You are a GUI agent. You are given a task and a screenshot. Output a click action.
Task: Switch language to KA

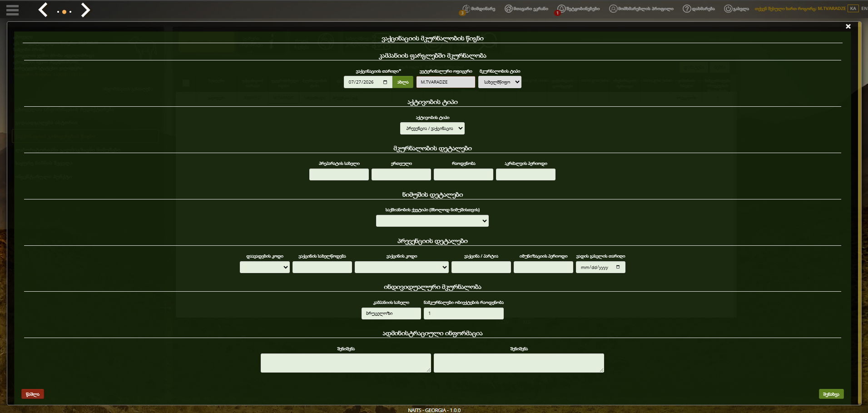click(853, 9)
